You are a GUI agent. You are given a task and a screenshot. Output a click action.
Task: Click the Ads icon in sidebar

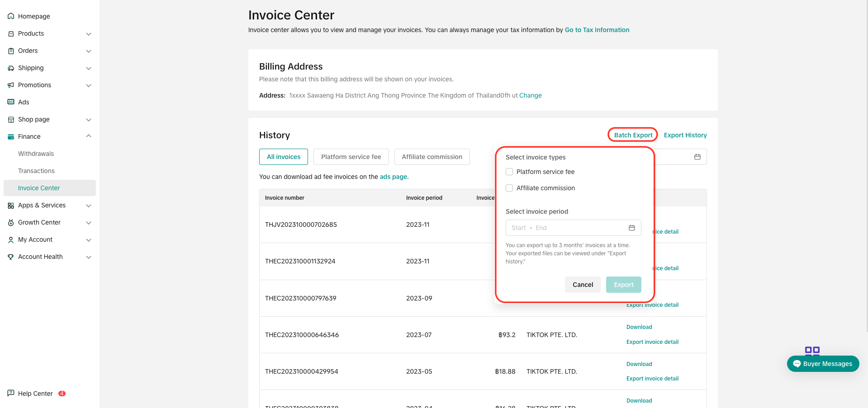(11, 102)
